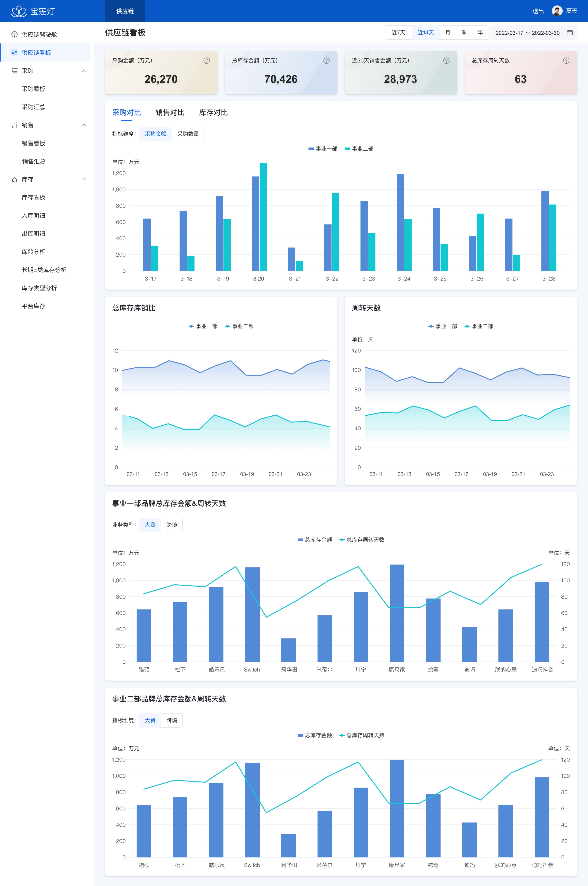Click help icon on 总库存周转天数 card
The image size is (588, 886).
click(x=566, y=60)
